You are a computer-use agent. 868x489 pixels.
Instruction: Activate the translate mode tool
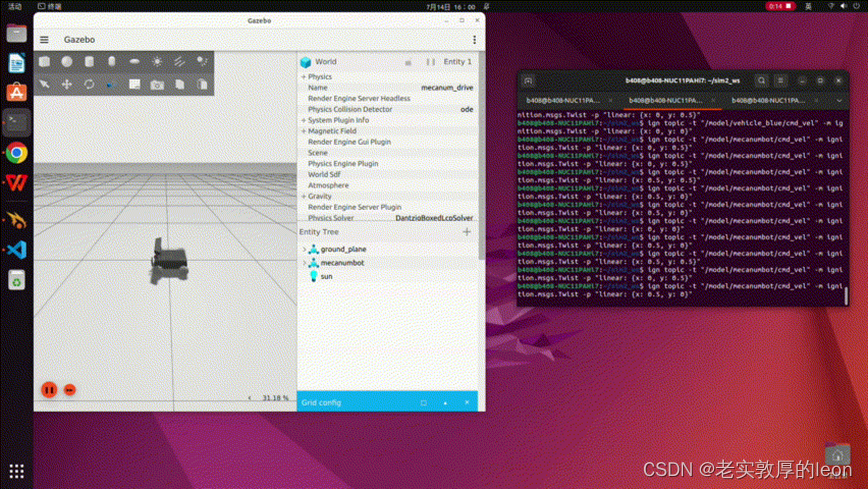[67, 84]
